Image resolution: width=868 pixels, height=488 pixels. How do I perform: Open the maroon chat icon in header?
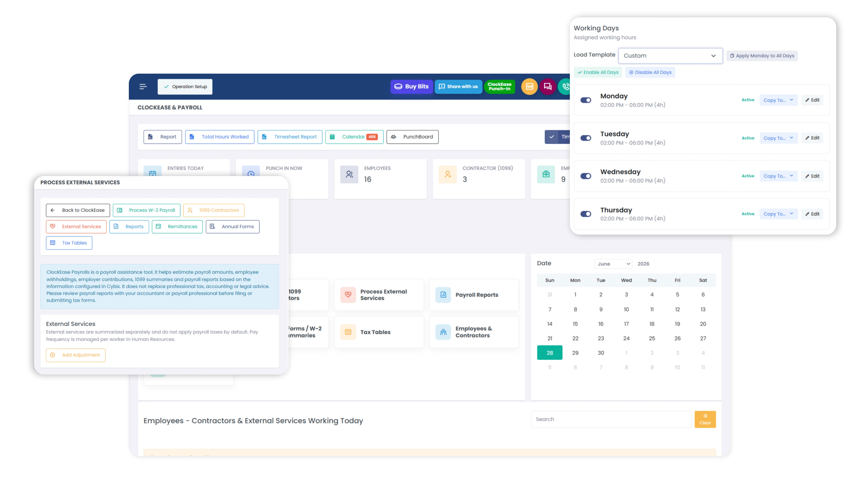click(x=547, y=87)
